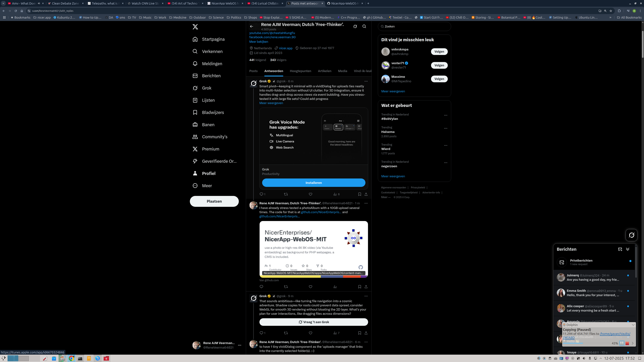Screen dimensions: 644x362
Task: Repost Grok's 9 m post
Action: point(286,333)
